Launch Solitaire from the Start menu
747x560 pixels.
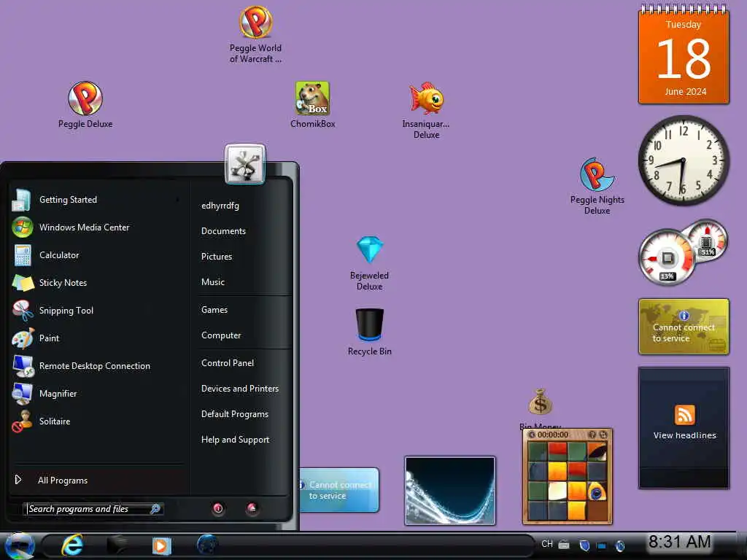tap(96, 421)
